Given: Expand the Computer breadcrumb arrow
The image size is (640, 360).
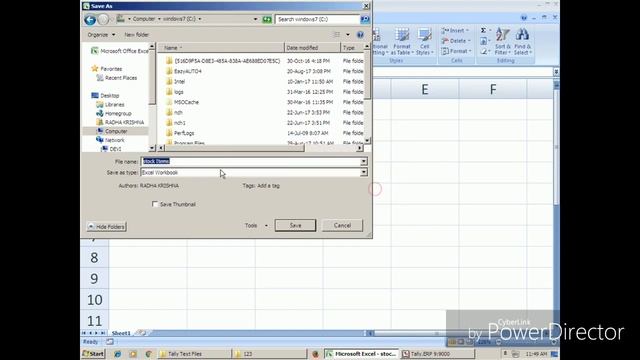Looking at the screenshot, I should click(159, 19).
